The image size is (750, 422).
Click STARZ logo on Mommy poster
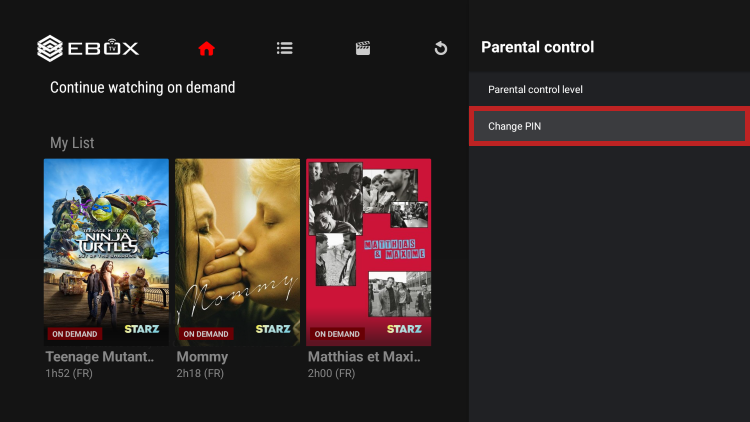273,329
